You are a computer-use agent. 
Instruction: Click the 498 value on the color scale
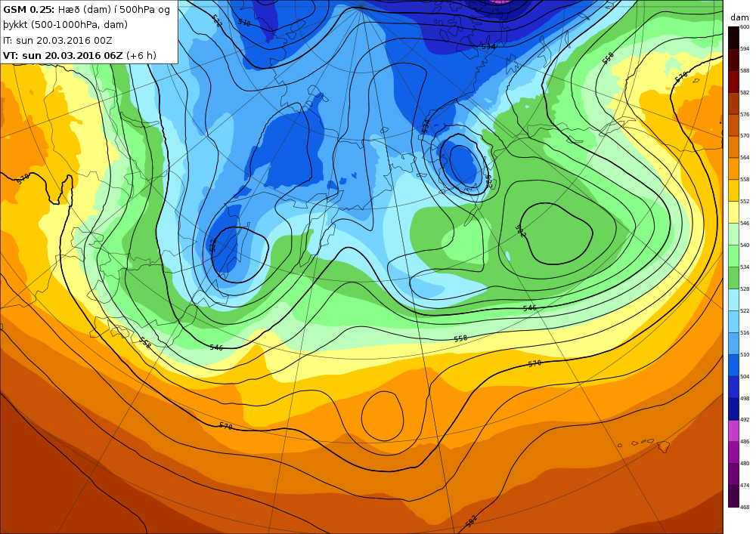click(x=745, y=398)
